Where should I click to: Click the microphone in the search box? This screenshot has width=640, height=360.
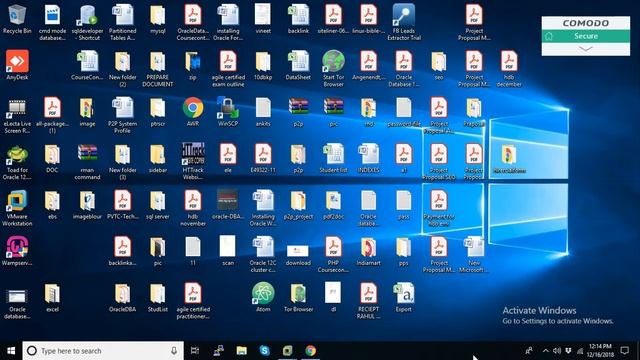tap(174, 351)
